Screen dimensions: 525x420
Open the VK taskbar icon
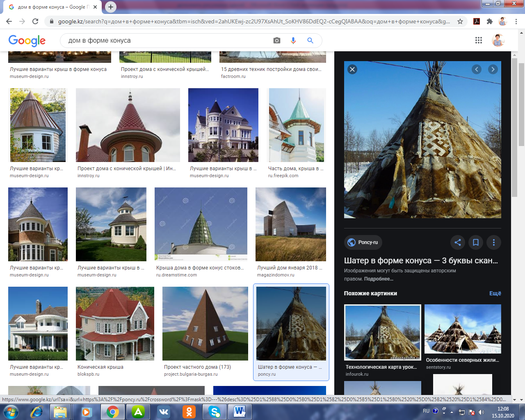click(164, 412)
